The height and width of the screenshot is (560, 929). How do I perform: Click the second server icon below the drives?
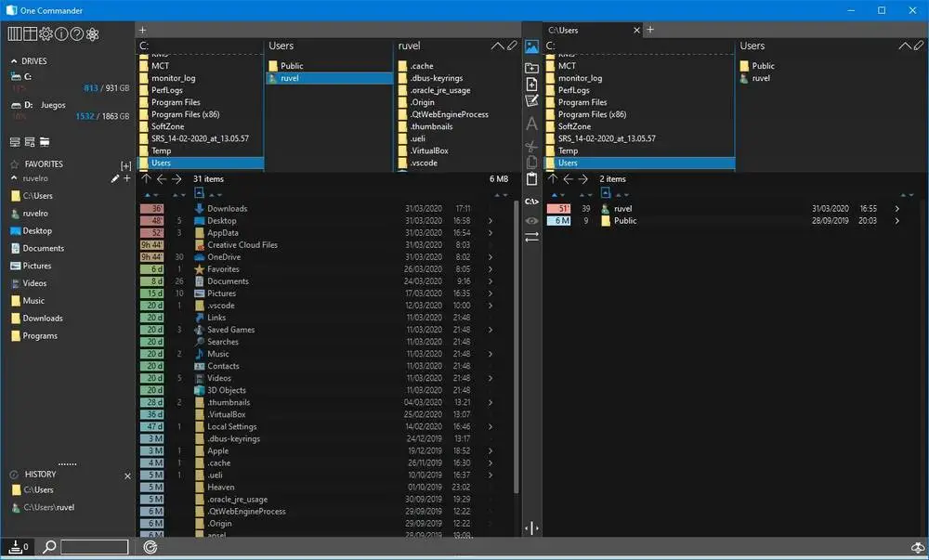(x=30, y=142)
